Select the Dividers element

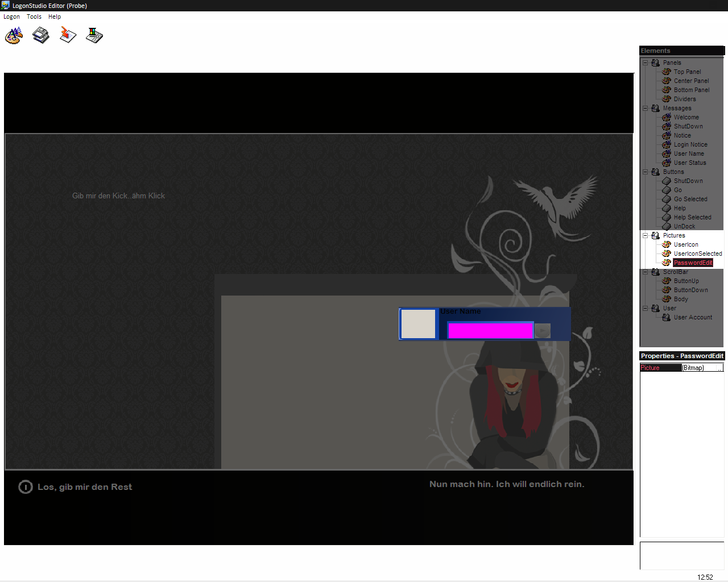point(685,99)
